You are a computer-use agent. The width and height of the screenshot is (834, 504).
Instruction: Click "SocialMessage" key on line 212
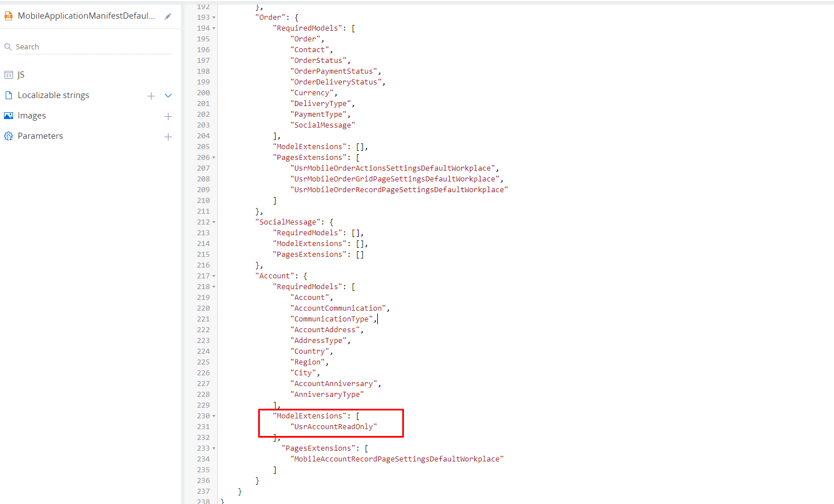click(x=288, y=222)
